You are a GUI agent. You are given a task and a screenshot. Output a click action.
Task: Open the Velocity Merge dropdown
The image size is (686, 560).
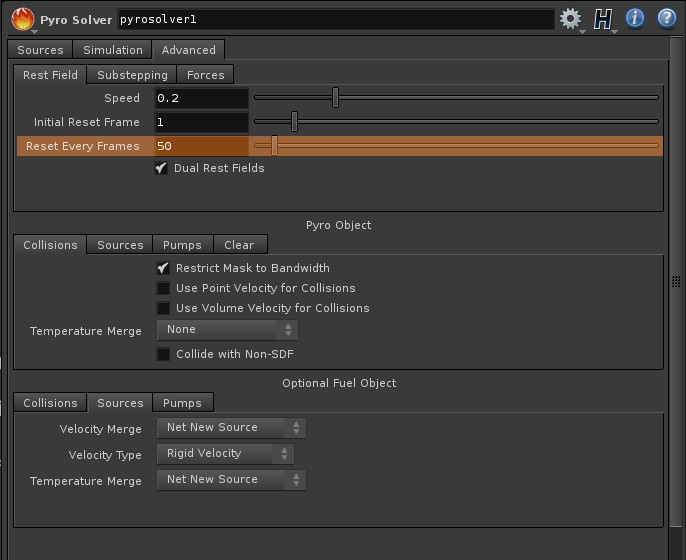pyautogui.click(x=231, y=428)
